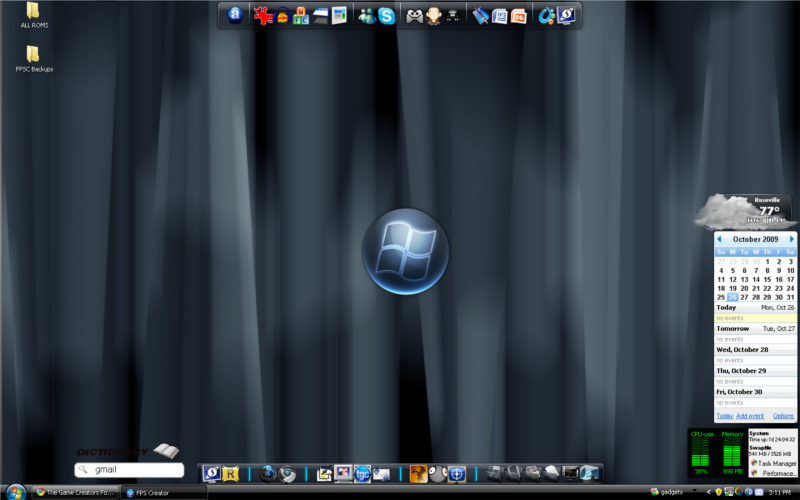Open the monitor S icon in top dock
This screenshot has height=500, width=800.
pos(566,16)
